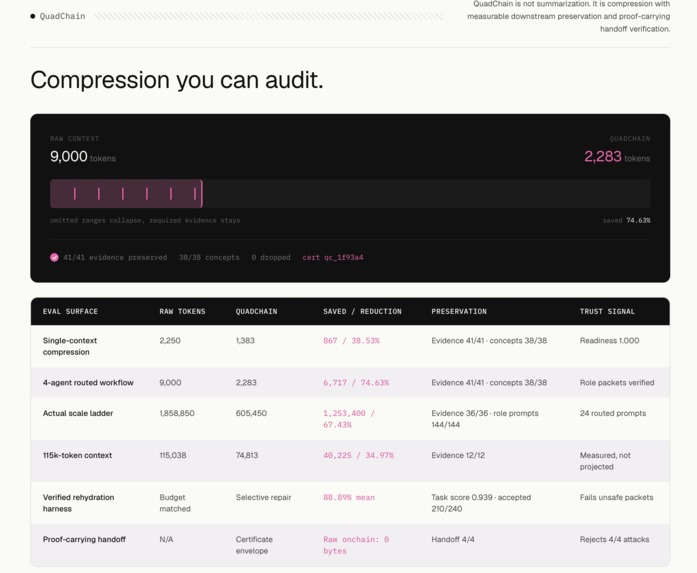
Task: Click the 41/41 evidence preserved text
Action: tap(115, 257)
